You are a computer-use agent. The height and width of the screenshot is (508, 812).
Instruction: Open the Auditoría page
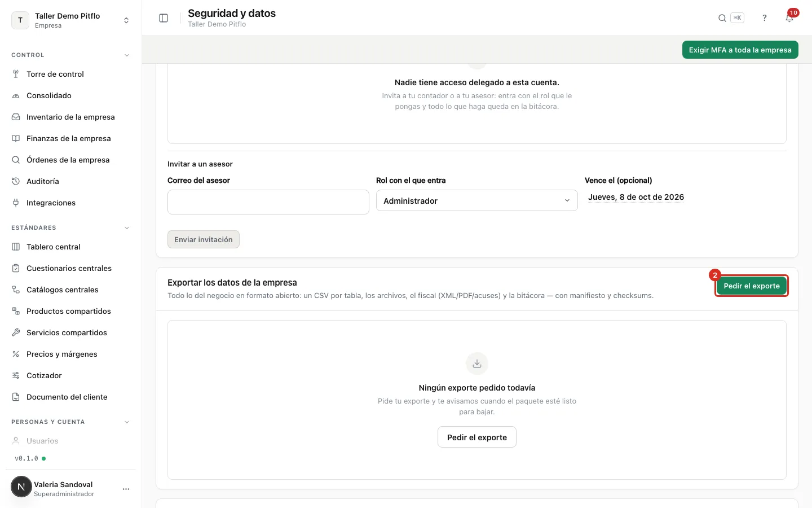click(43, 181)
